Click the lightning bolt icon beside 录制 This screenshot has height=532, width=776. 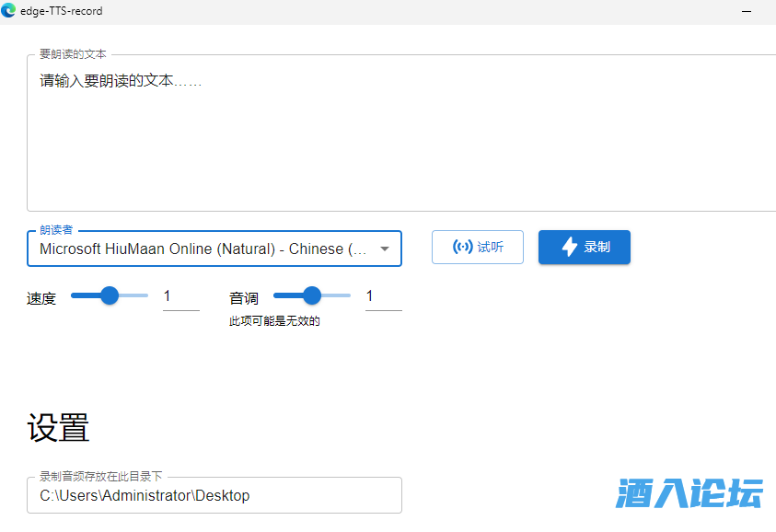(570, 247)
